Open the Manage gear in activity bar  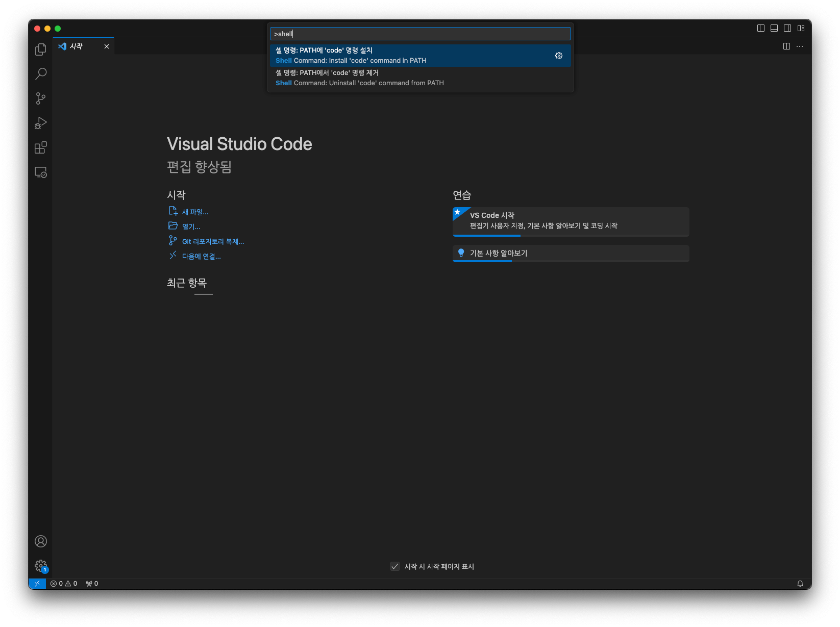click(41, 566)
